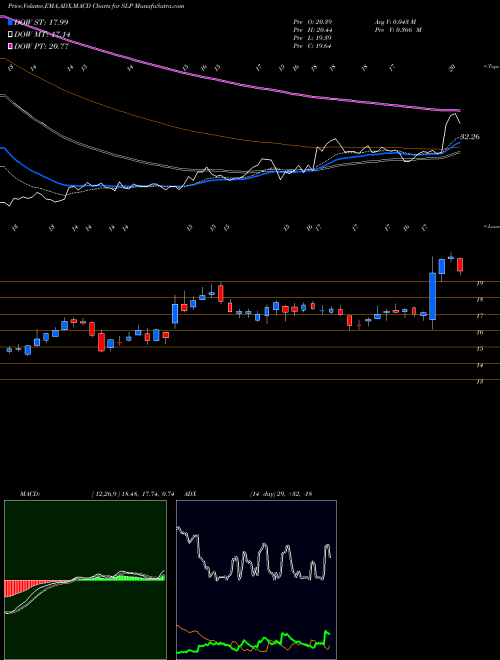Open the ADX indicator chart panel
This screenshot has width=500, height=660.
(256, 580)
